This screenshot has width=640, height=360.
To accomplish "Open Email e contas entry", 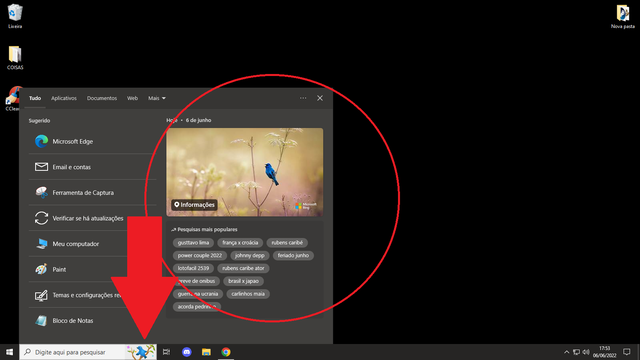I will point(92,167).
